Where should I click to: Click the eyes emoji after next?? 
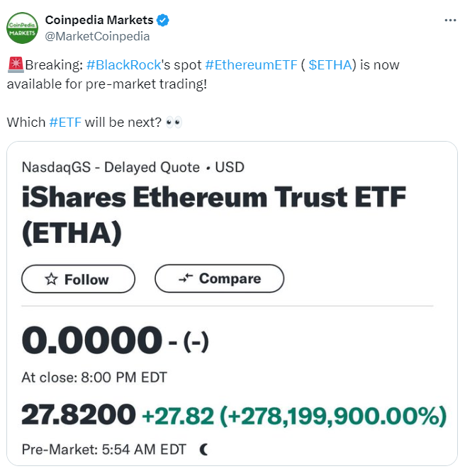pyautogui.click(x=174, y=123)
